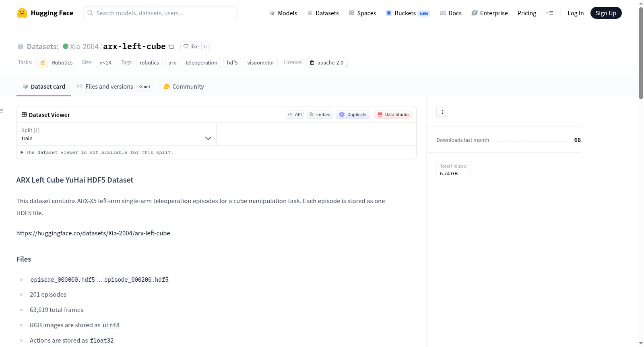
Task: Click the arx tag
Action: 172,62
